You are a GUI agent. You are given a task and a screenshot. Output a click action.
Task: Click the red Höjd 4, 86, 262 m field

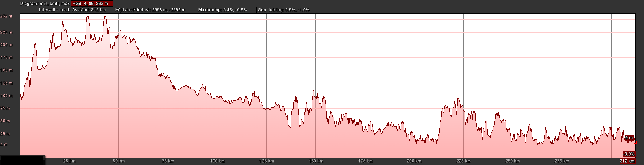92,3
